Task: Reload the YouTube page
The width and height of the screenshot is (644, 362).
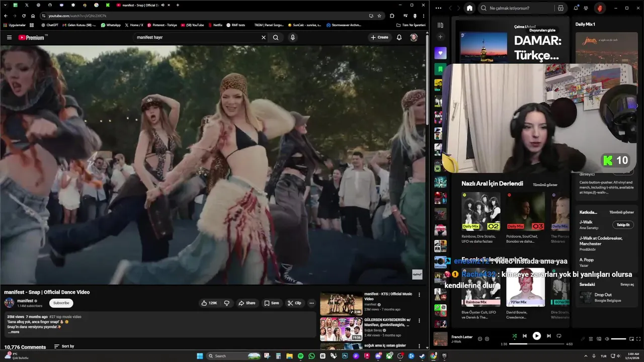Action: point(24,16)
